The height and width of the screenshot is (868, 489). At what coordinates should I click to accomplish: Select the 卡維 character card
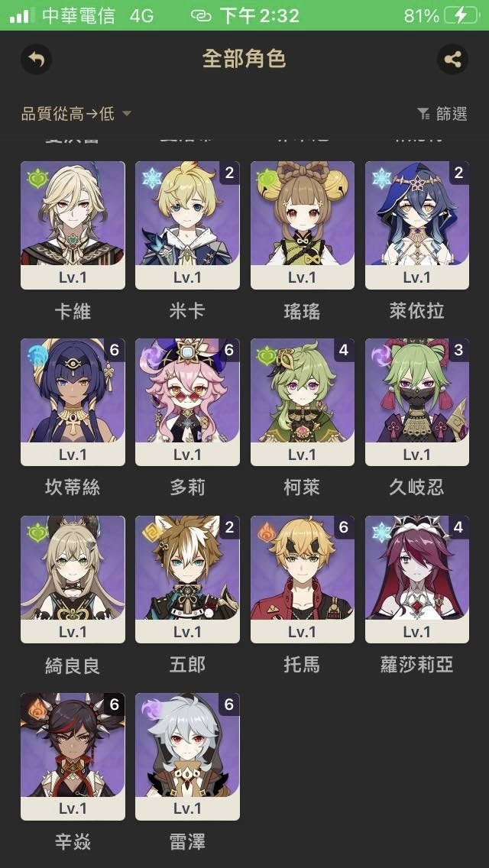[x=73, y=225]
